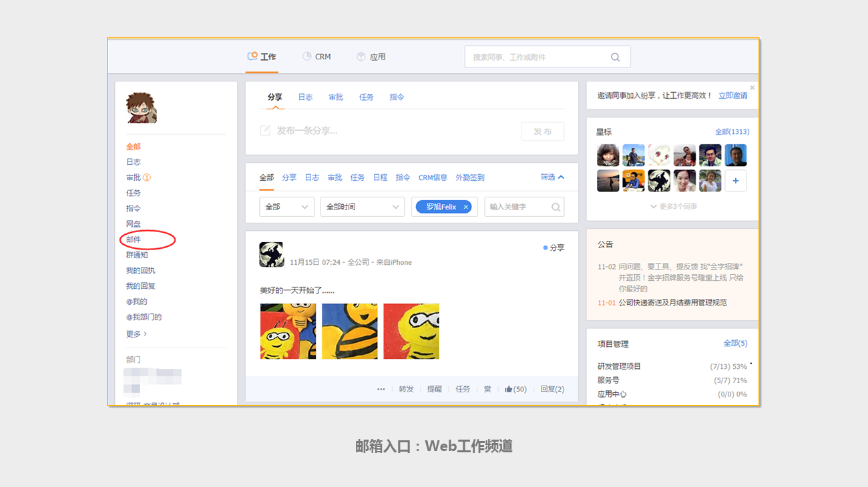Open the 工作 tab in top navigation

262,57
